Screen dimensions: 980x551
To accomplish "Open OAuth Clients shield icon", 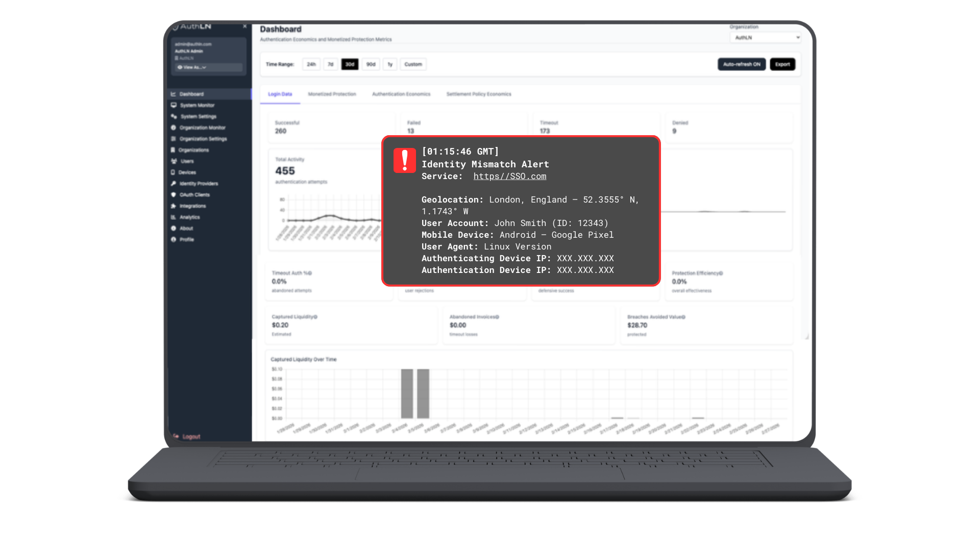I will (x=174, y=195).
